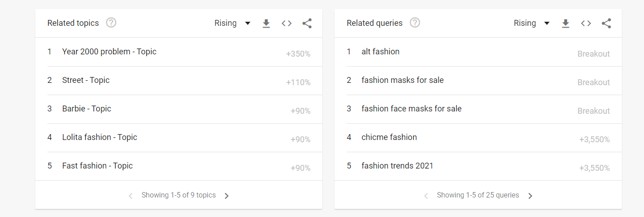This screenshot has height=217, width=644.
Task: Download Related queries data as CSV
Action: 565,24
